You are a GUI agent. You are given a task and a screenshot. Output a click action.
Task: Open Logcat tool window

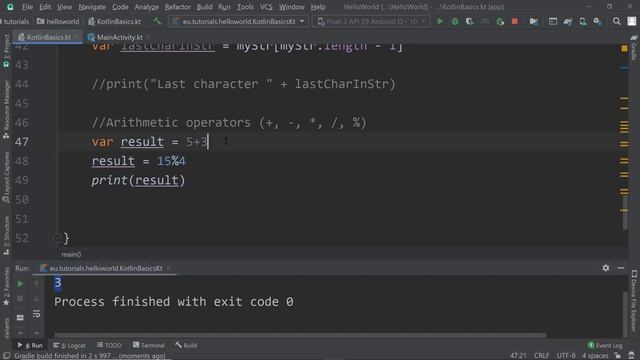pyautogui.click(x=69, y=345)
